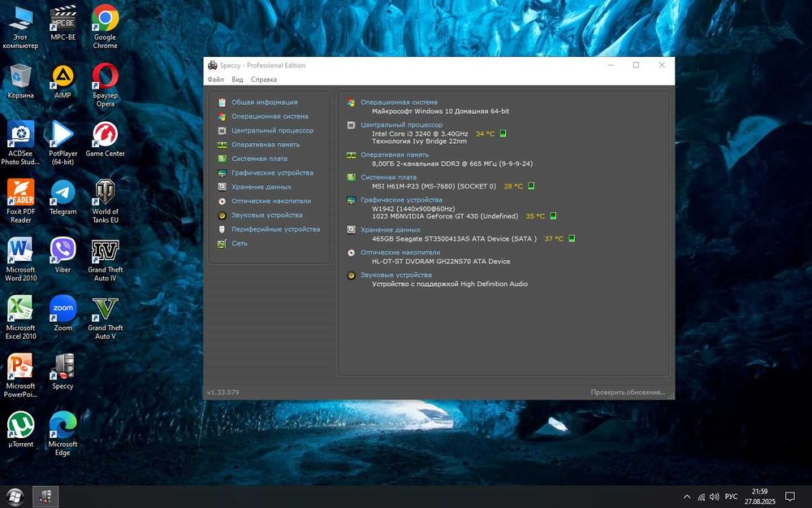812x508 pixels.
Task: Select the Zoom desktop icon
Action: click(x=63, y=313)
